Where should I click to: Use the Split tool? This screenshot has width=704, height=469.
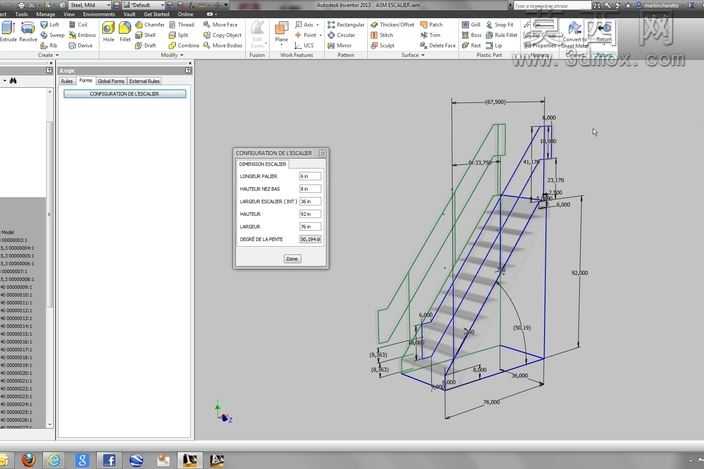pos(178,35)
